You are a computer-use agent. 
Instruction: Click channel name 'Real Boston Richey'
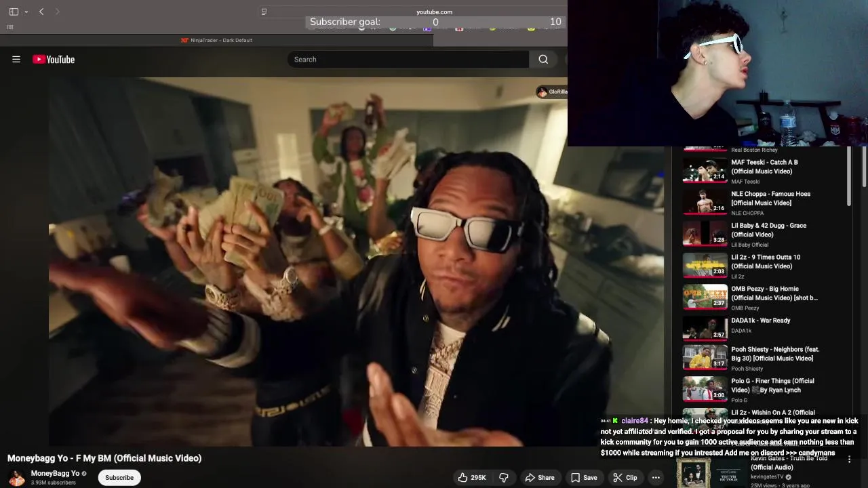pos(754,150)
